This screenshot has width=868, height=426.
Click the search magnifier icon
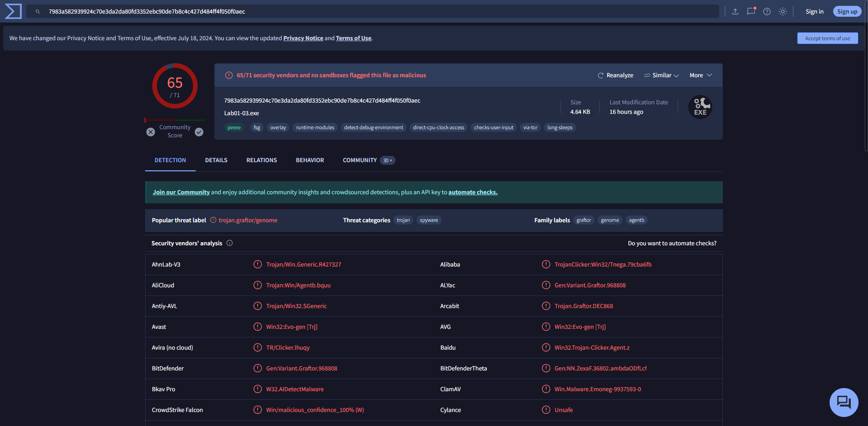[38, 12]
